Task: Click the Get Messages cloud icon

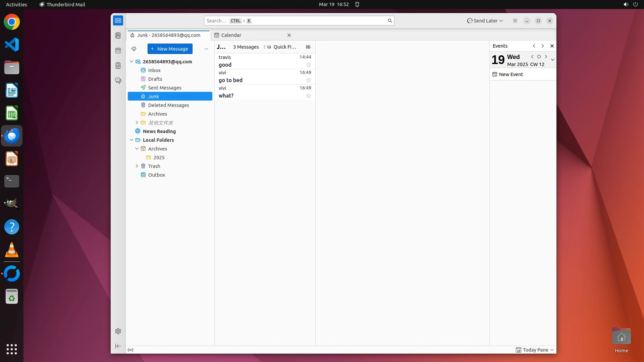Action: pos(134,49)
